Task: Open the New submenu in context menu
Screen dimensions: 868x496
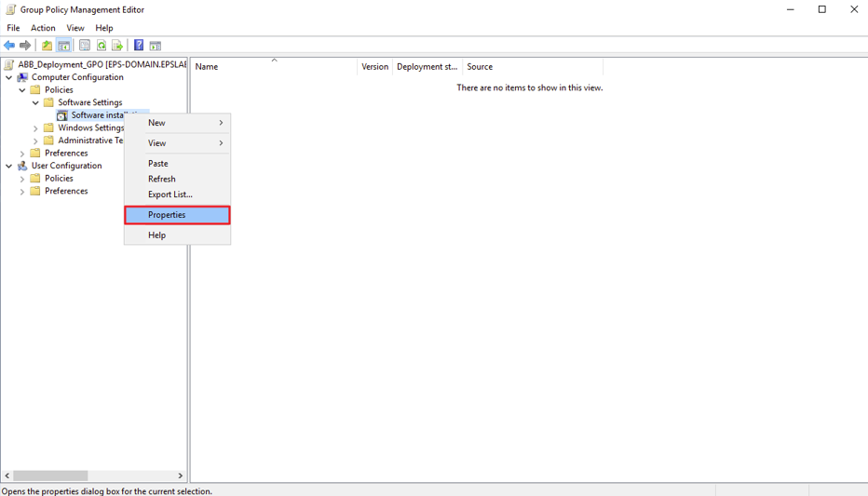Action: coord(177,123)
